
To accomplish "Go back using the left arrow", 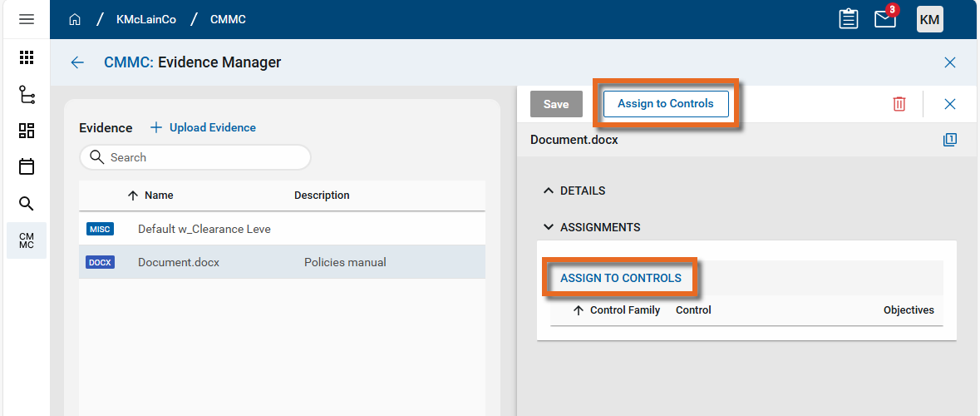I will click(x=77, y=62).
